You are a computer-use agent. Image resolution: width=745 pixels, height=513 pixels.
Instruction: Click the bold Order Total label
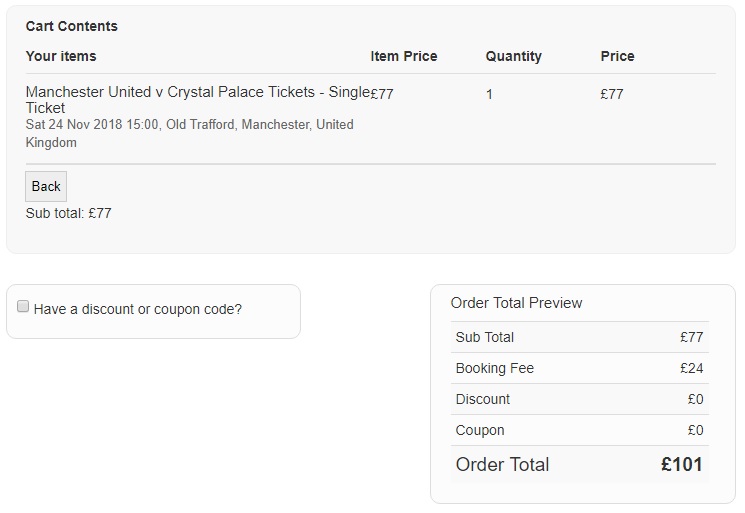(502, 464)
